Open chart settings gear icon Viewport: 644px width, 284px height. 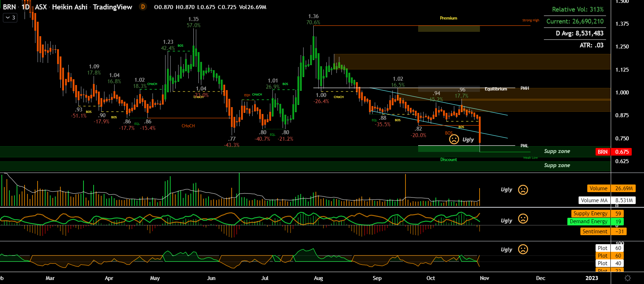point(628,278)
